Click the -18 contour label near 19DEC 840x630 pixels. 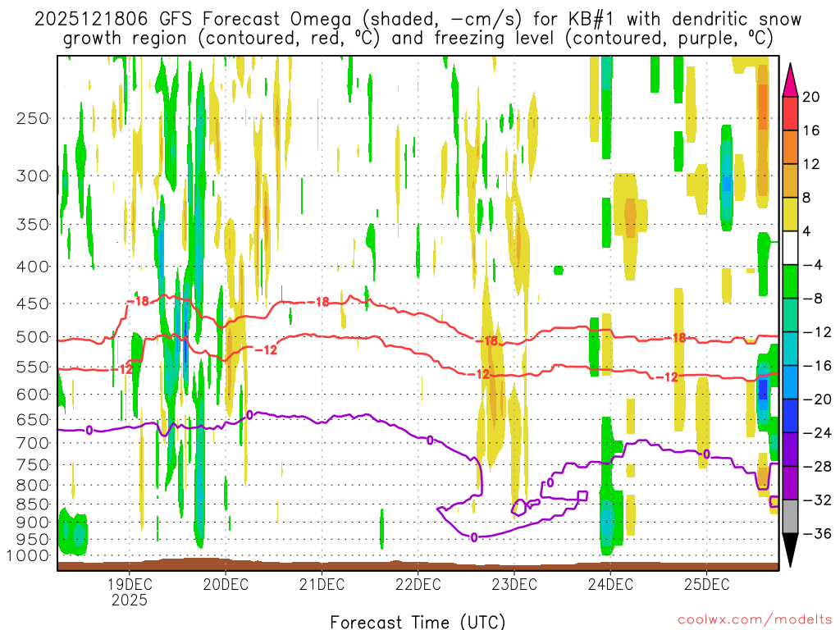[139, 302]
